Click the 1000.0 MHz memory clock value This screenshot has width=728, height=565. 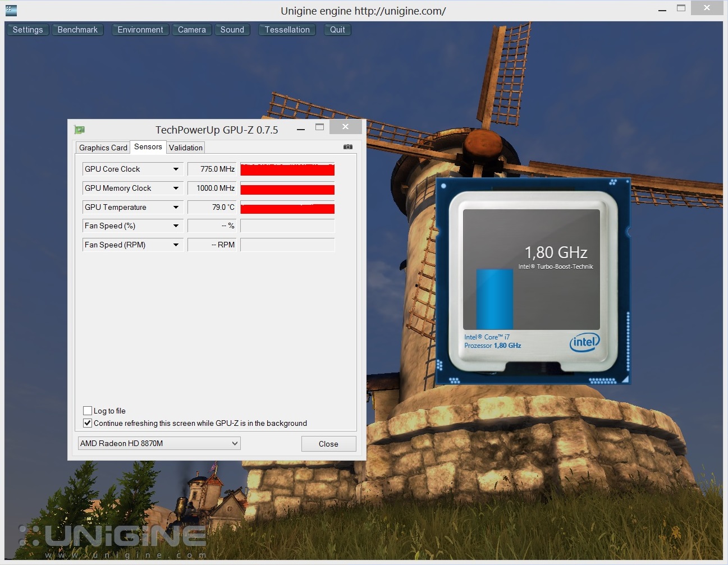pos(212,188)
